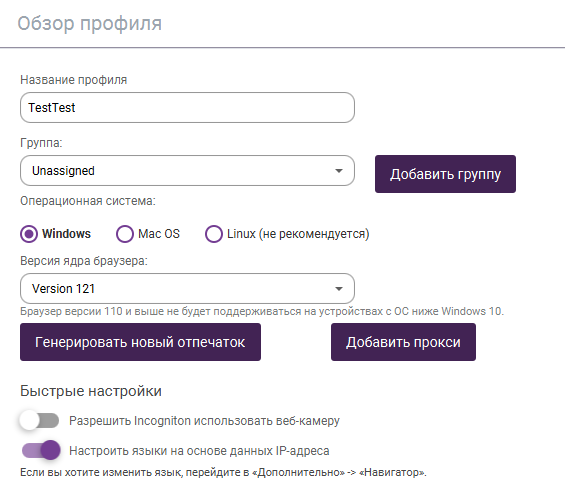Click the Windows 10 browser support note

262,311
